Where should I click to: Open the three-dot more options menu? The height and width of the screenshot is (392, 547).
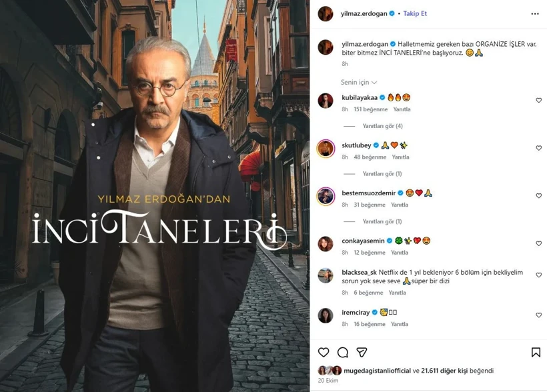[x=535, y=13]
